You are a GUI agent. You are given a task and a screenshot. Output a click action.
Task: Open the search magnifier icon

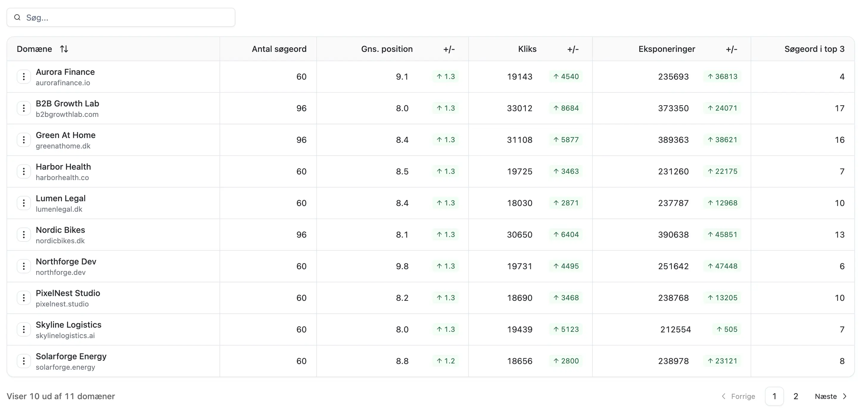[17, 17]
